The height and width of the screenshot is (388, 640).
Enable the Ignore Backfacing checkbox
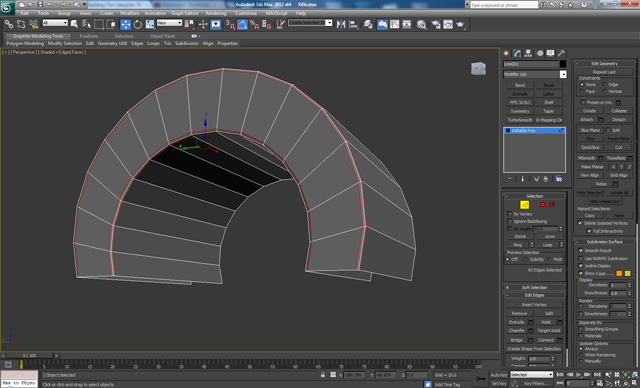(510, 221)
